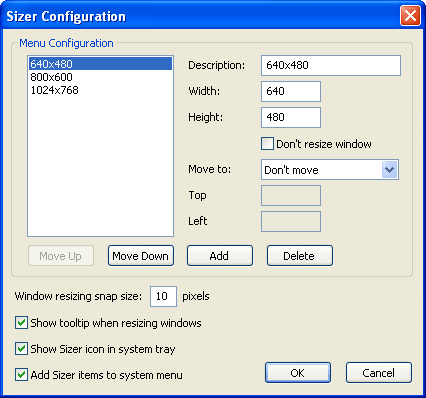The width and height of the screenshot is (426, 398).
Task: Close the Sizer Configuration dialog
Action: [410, 15]
